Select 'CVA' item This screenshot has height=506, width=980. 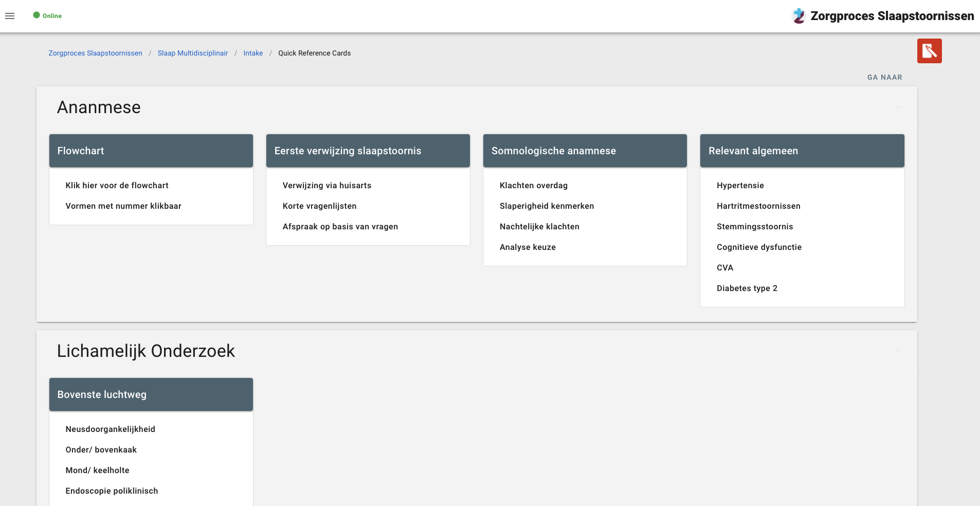725,267
